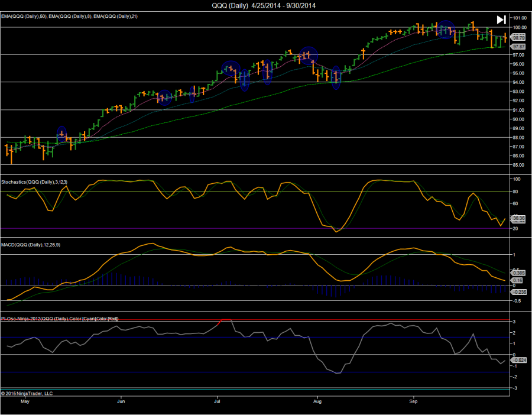Image resolution: width=532 pixels, height=415 pixels.
Task: Click the red segment on PI-Osc line
Action: pos(225,320)
